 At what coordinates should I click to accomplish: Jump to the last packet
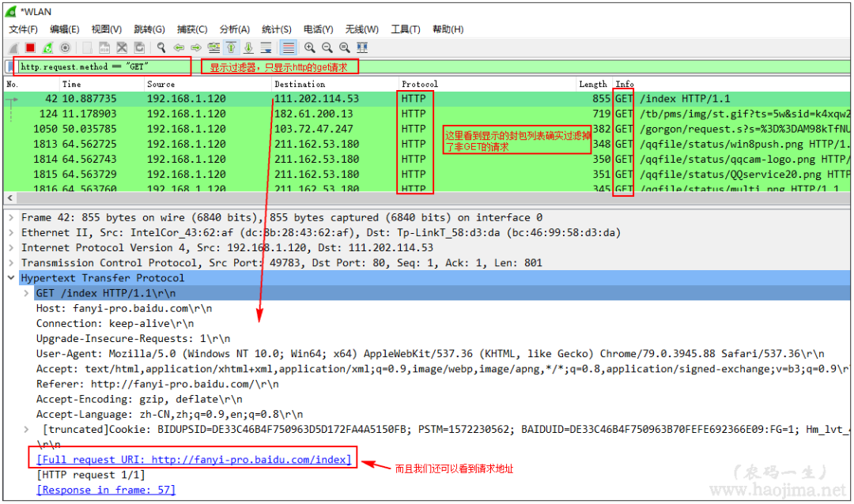coord(249,47)
